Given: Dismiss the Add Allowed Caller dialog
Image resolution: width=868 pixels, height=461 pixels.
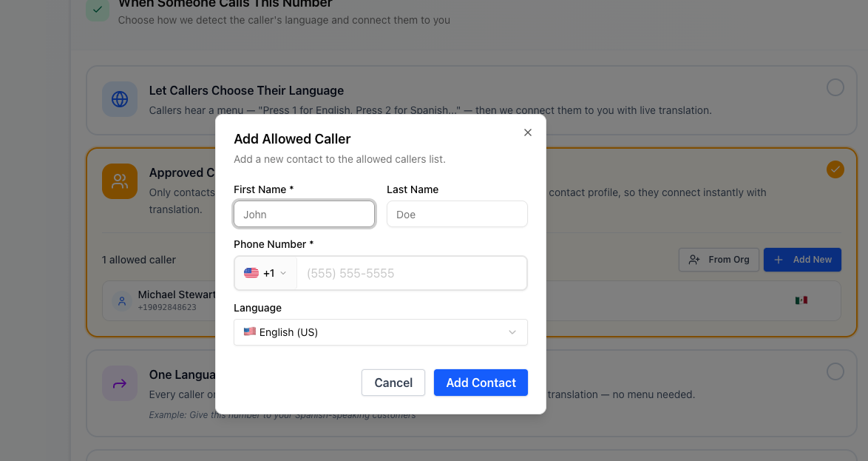Looking at the screenshot, I should (x=527, y=132).
